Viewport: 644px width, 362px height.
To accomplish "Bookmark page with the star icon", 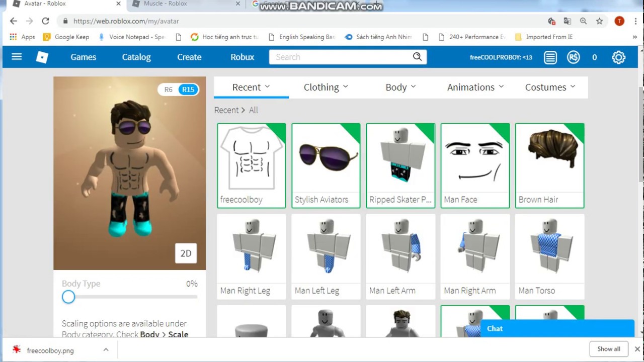I will [x=599, y=21].
